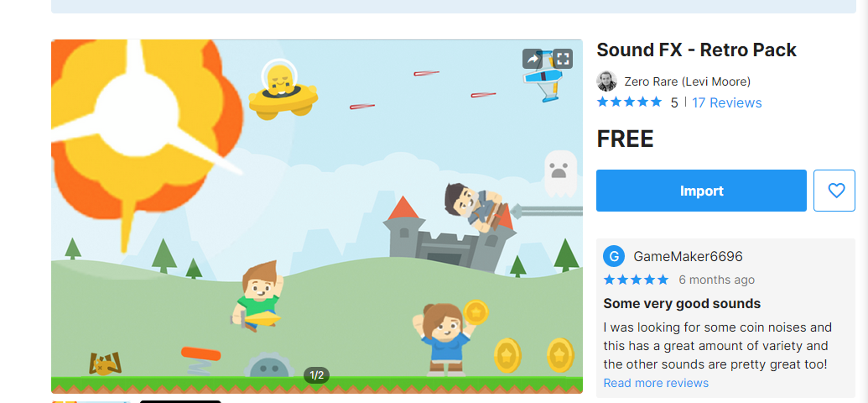
Task: Click the Sound FX - Retro Pack title
Action: point(696,50)
